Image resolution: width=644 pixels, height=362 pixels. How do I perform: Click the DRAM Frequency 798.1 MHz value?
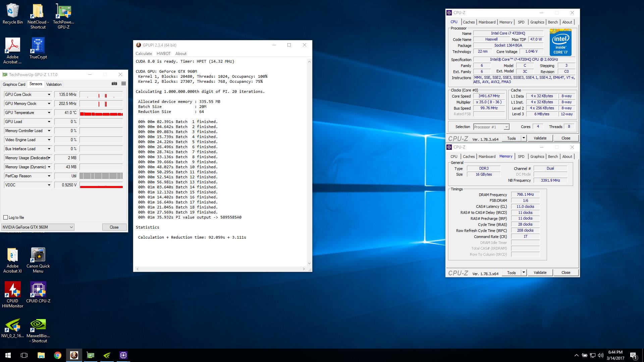(x=525, y=194)
